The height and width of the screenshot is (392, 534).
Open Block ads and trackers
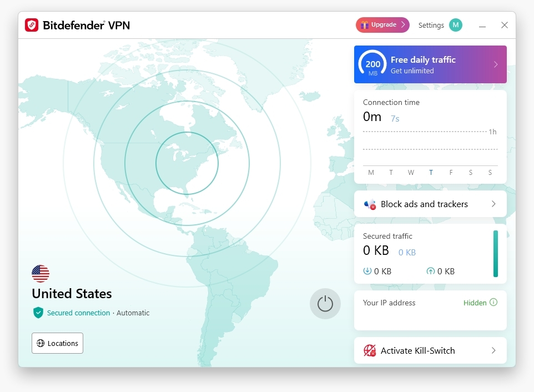430,204
